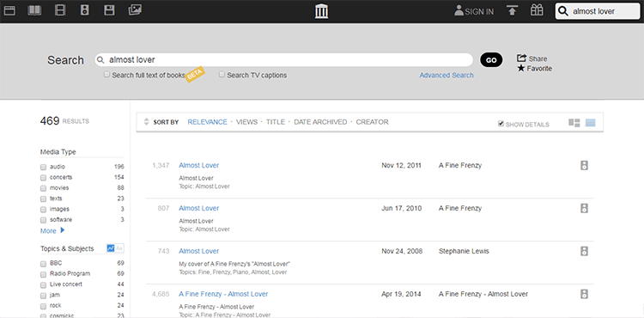Click SIGN IN link
644x318 pixels.
(479, 12)
